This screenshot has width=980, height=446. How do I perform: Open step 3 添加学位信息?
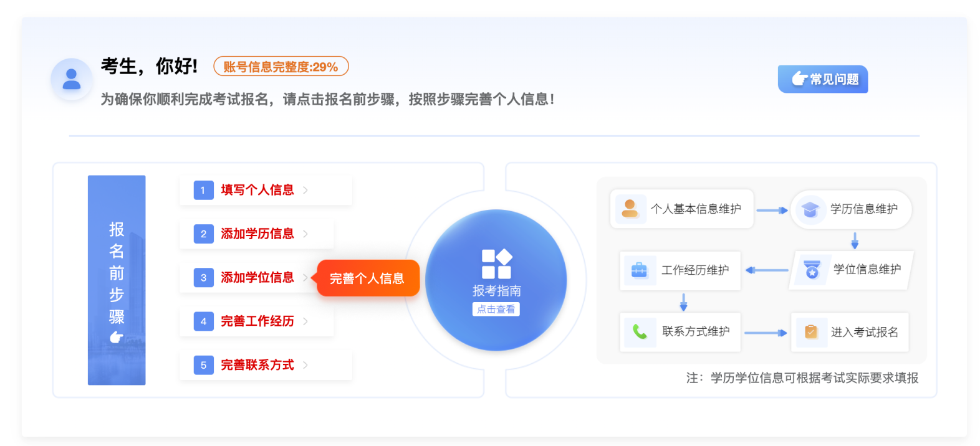[x=257, y=278]
